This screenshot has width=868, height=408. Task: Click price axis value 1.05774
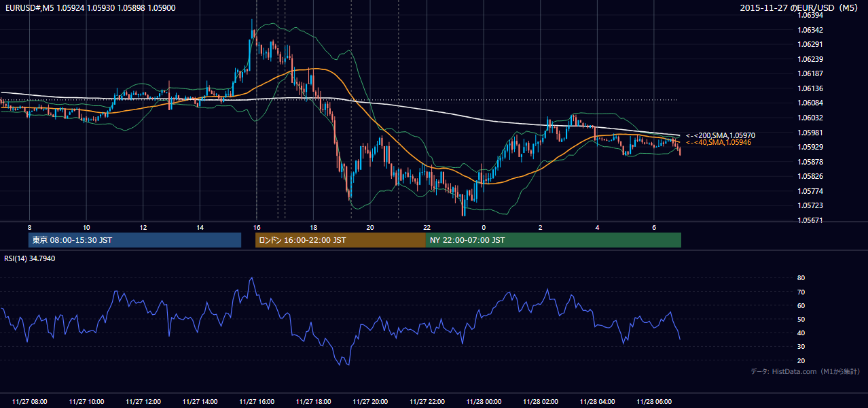(x=812, y=191)
